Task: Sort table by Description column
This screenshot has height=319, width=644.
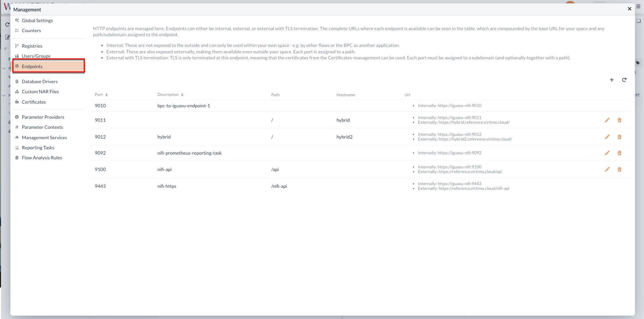Action: point(170,95)
